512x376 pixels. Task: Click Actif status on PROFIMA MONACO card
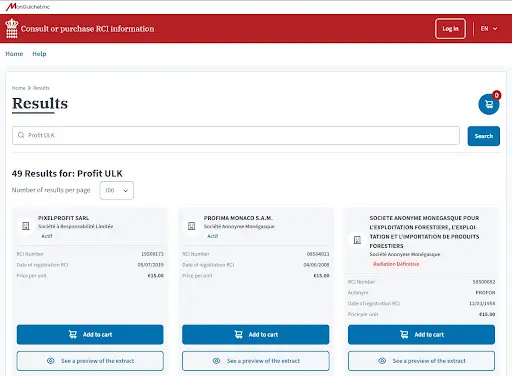(x=213, y=236)
